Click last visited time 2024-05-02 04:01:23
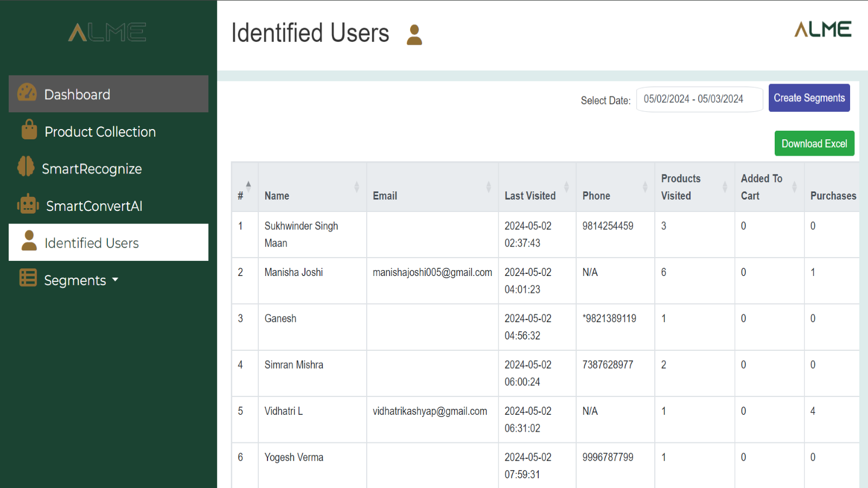The width and height of the screenshot is (868, 488). coord(528,281)
